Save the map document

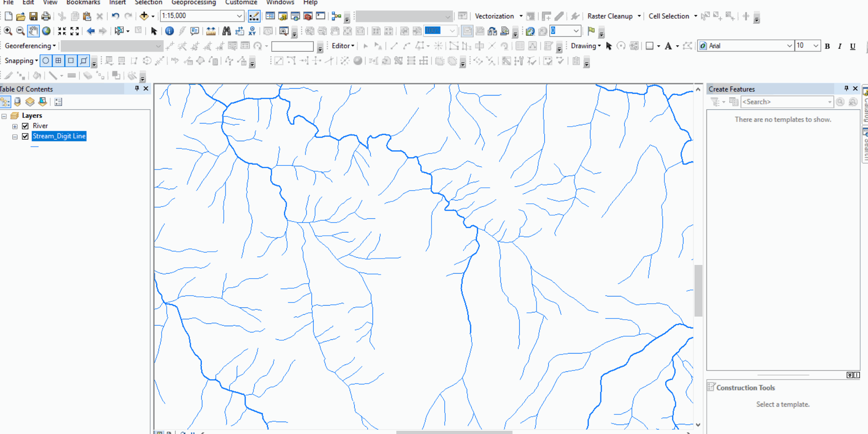(x=34, y=16)
